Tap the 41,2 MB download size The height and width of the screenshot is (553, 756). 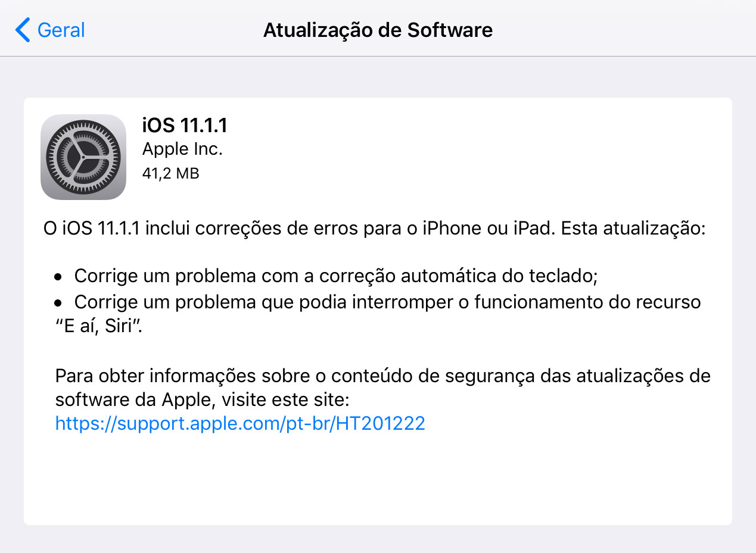[x=171, y=173]
